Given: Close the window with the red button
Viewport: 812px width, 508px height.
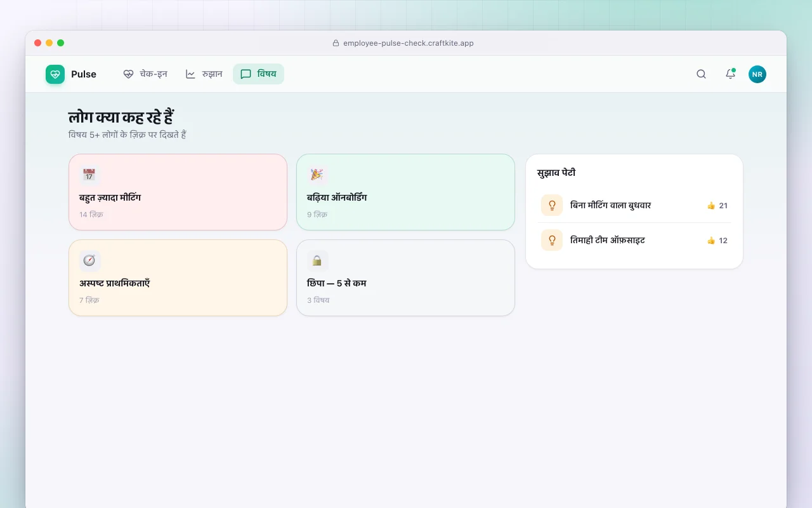Looking at the screenshot, I should [38, 43].
